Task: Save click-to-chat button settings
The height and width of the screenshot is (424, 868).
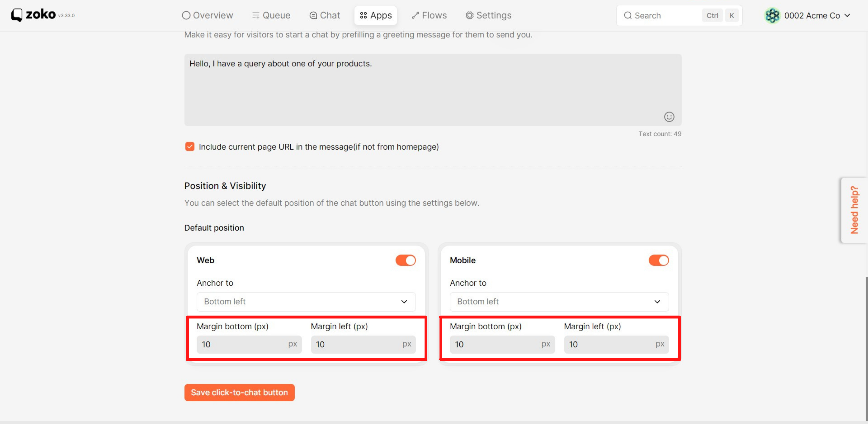Action: click(239, 392)
